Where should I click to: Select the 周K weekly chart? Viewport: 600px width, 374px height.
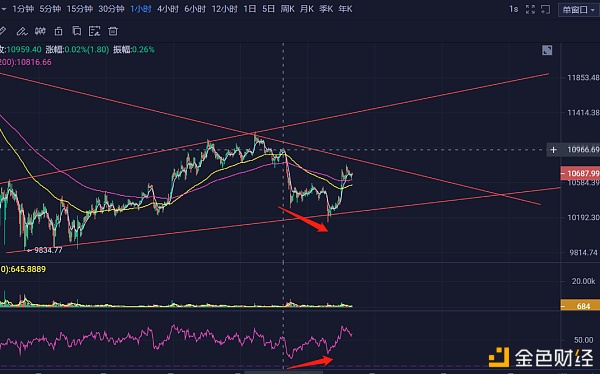(287, 9)
